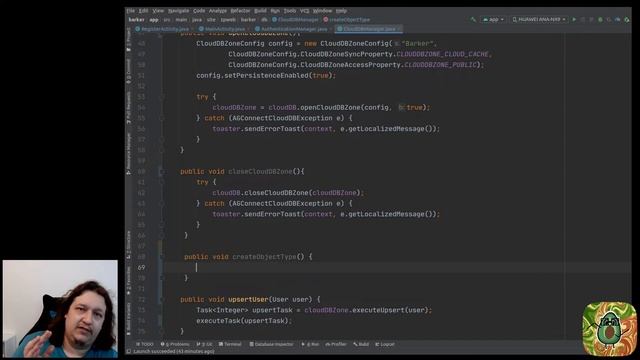Click the barker breadcrumb root

(136, 20)
